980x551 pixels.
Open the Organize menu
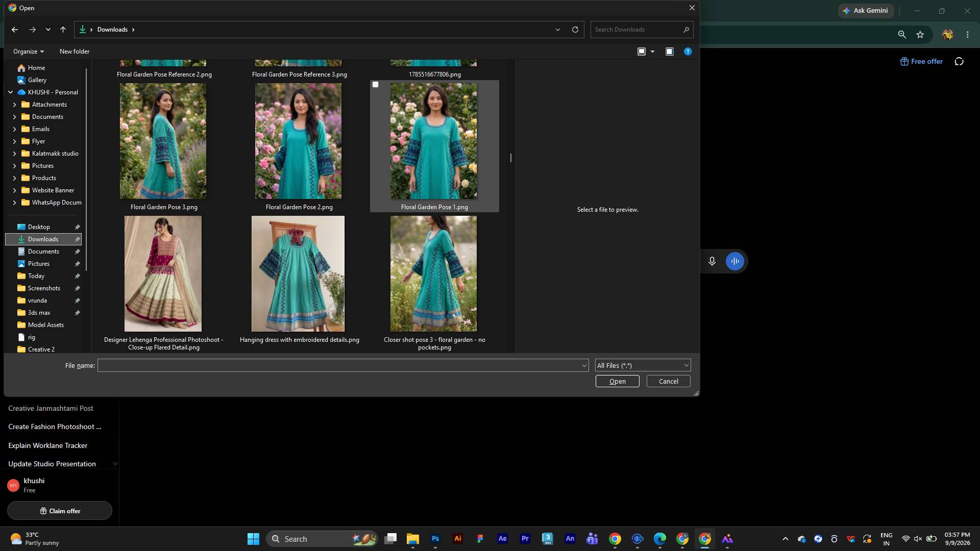[29, 52]
